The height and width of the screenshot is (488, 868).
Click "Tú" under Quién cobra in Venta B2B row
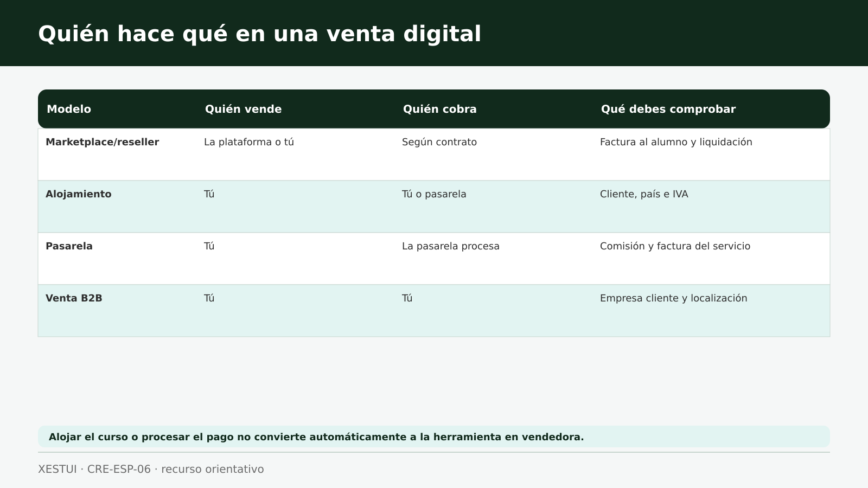[407, 298]
